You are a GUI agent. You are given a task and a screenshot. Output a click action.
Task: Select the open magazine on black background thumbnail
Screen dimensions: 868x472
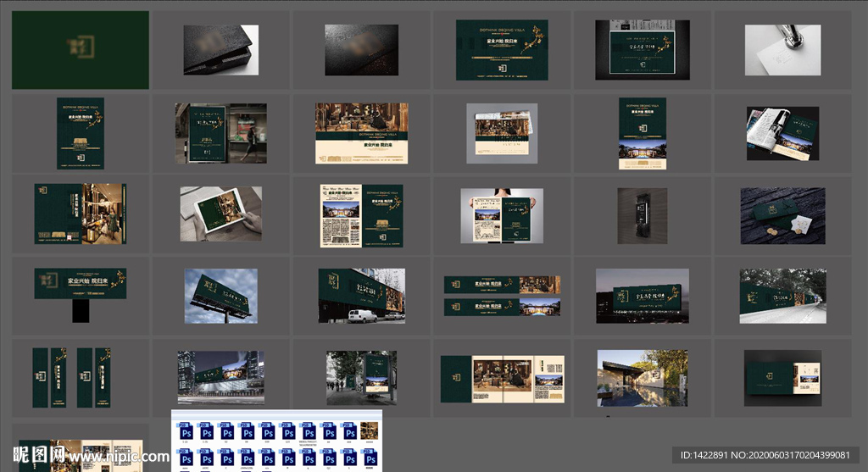782,133
